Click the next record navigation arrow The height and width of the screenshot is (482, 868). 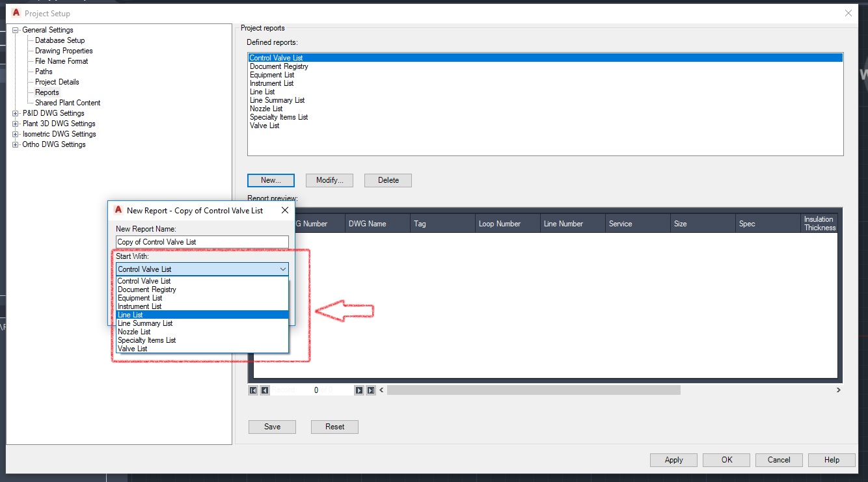point(359,390)
